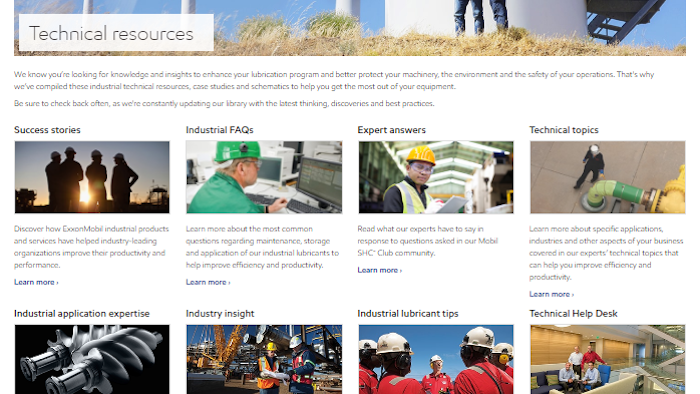Open the Industrial FAQs thumbnail image
The image size is (700, 394).
click(x=264, y=177)
